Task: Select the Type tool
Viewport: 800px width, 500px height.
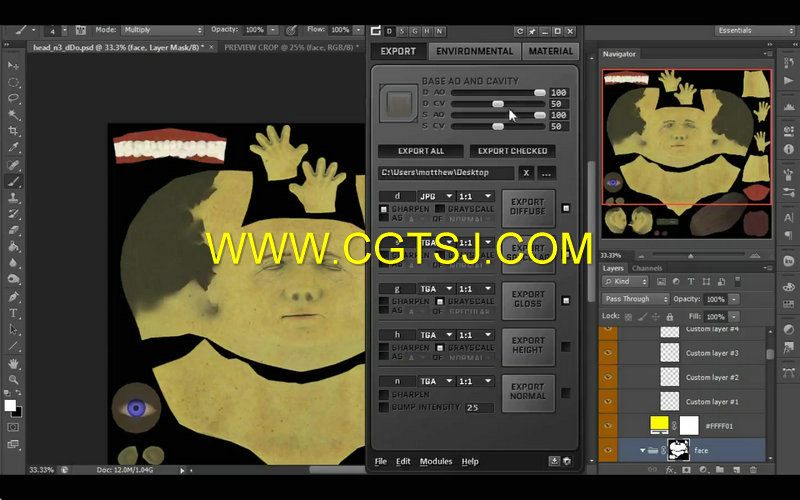Action: [x=13, y=313]
